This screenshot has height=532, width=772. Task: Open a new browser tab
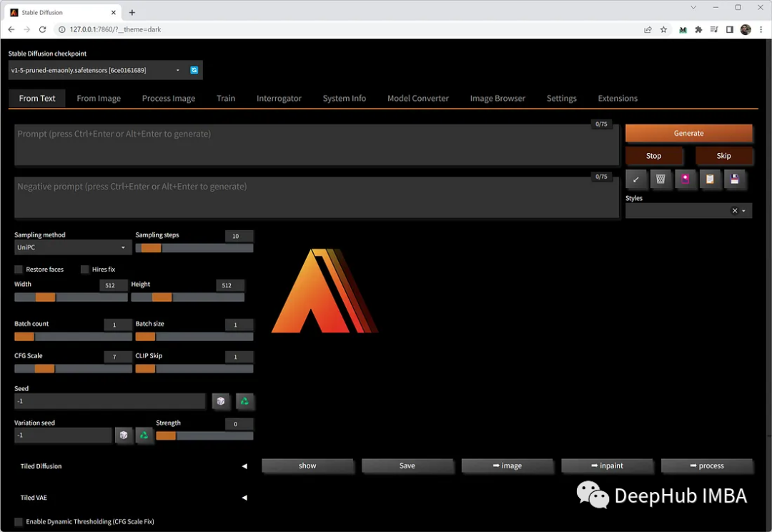click(x=132, y=12)
